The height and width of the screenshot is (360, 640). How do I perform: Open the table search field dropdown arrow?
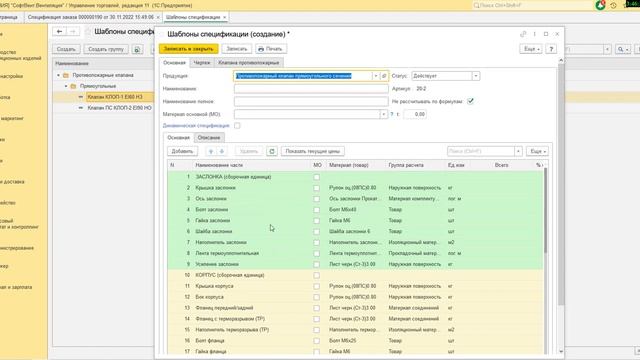(518, 151)
